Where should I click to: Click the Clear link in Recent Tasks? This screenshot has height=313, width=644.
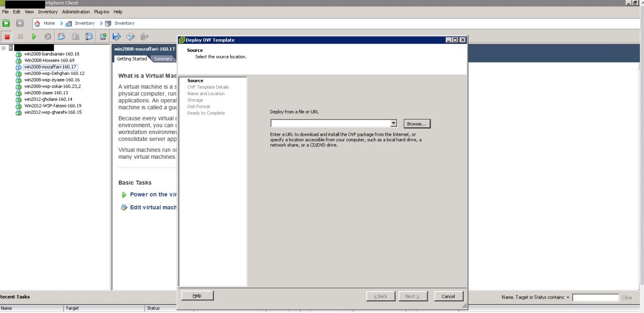tap(627, 298)
